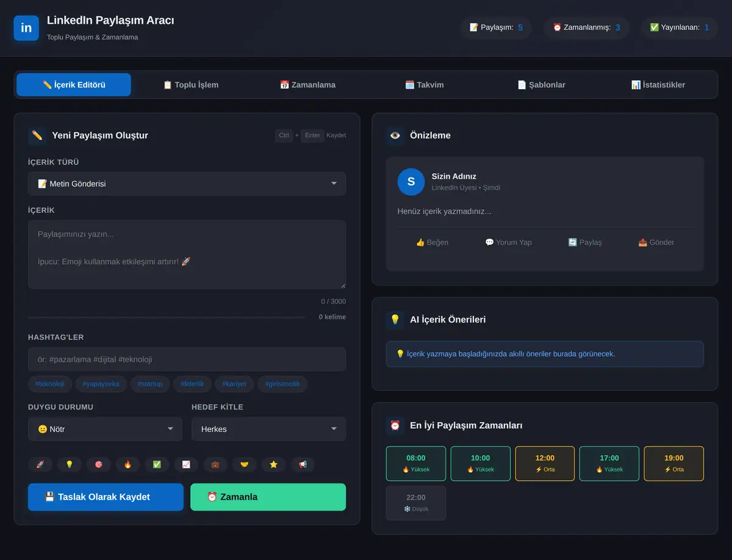Click the pencil icon beside Yeni Paylaşım Oluştur
The image size is (732, 560).
pos(37,135)
